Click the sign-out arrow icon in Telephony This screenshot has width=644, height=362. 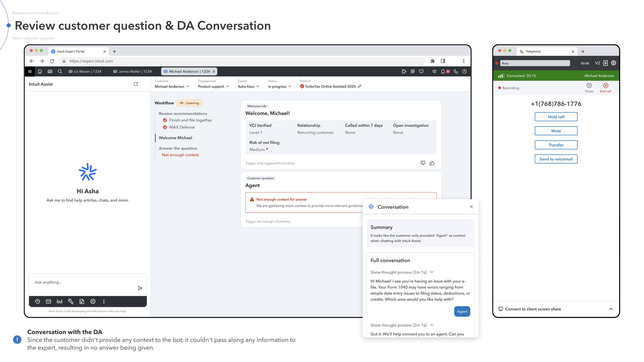pyautogui.click(x=605, y=63)
